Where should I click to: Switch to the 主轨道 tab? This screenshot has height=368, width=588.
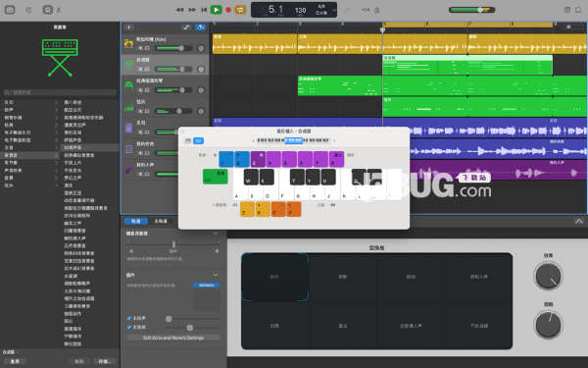pos(161,221)
